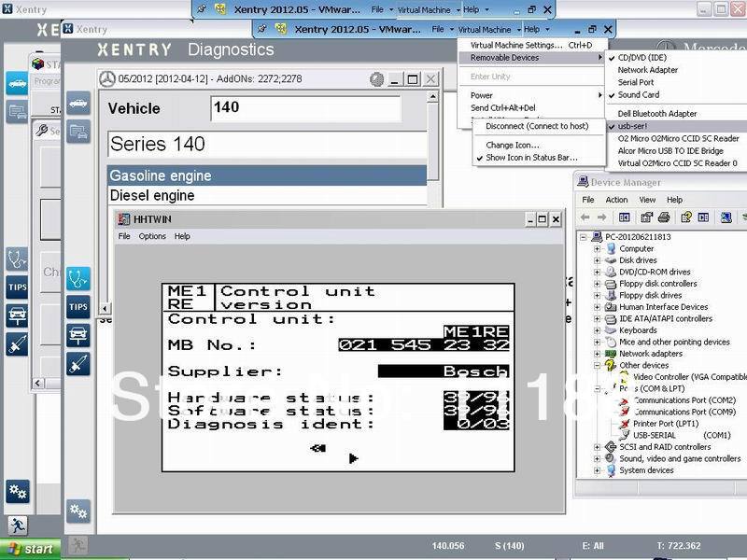This screenshot has width=747, height=560.
Task: Click the scroll-left arrow under vehicle list
Action: pyautogui.click(x=105, y=308)
